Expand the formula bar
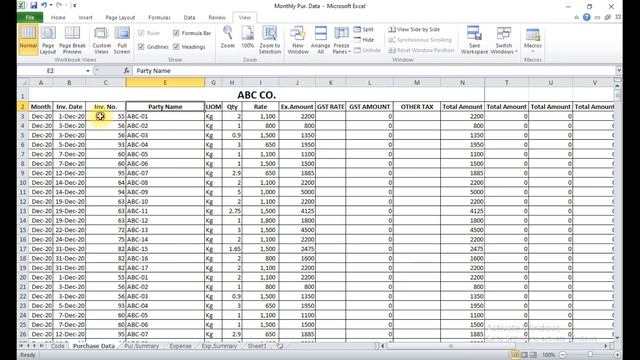The image size is (640, 360). (x=619, y=71)
